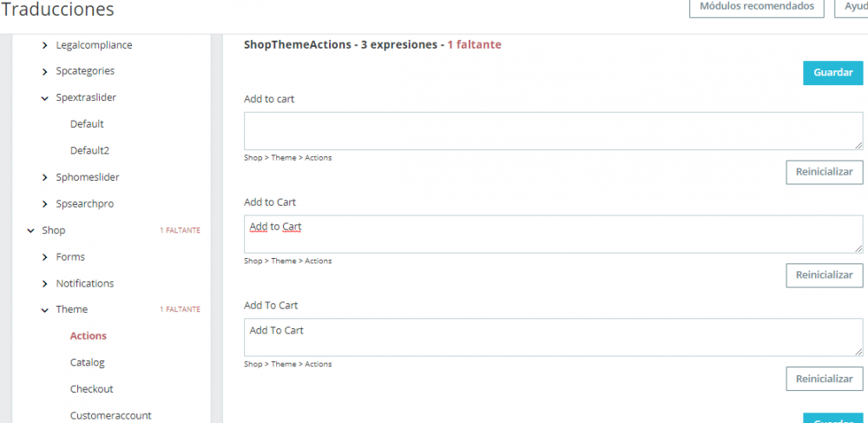Select the Catalog translation section
Viewport: 868px width, 423px height.
[88, 363]
